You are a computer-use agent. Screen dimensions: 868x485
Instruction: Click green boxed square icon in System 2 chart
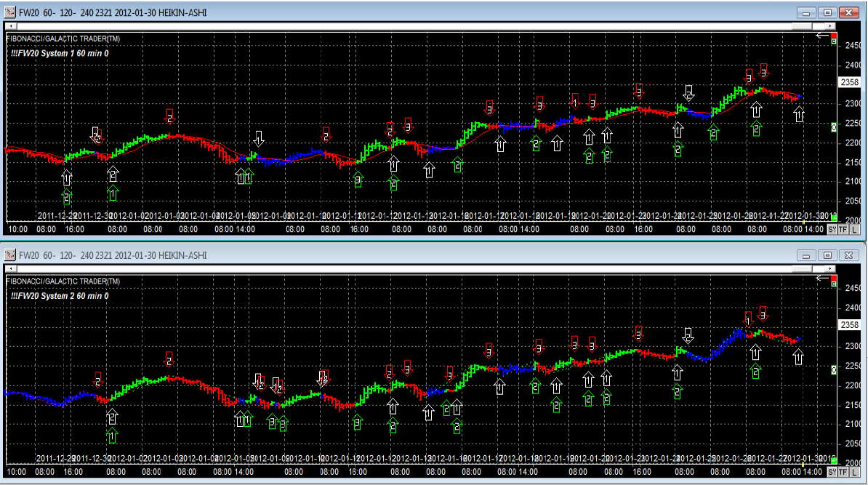[x=834, y=284]
